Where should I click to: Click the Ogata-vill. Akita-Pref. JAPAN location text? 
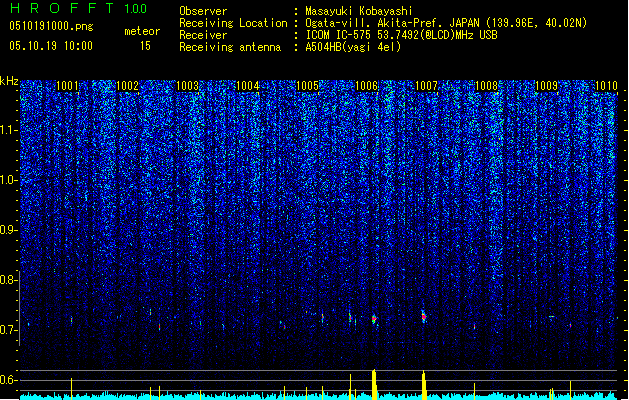pyautogui.click(x=446, y=23)
